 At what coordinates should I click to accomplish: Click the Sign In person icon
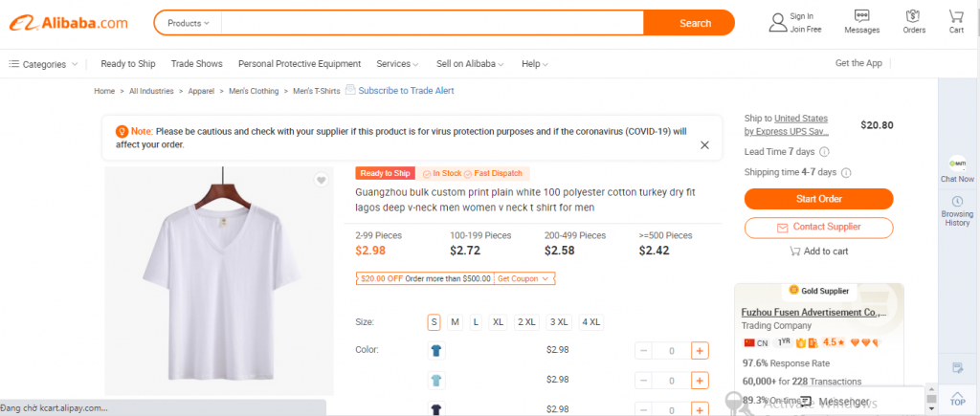(778, 23)
